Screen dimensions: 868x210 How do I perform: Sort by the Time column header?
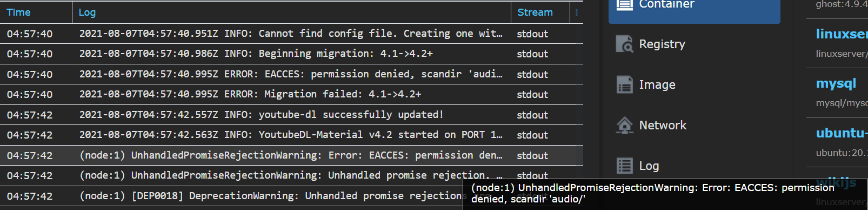point(18,12)
